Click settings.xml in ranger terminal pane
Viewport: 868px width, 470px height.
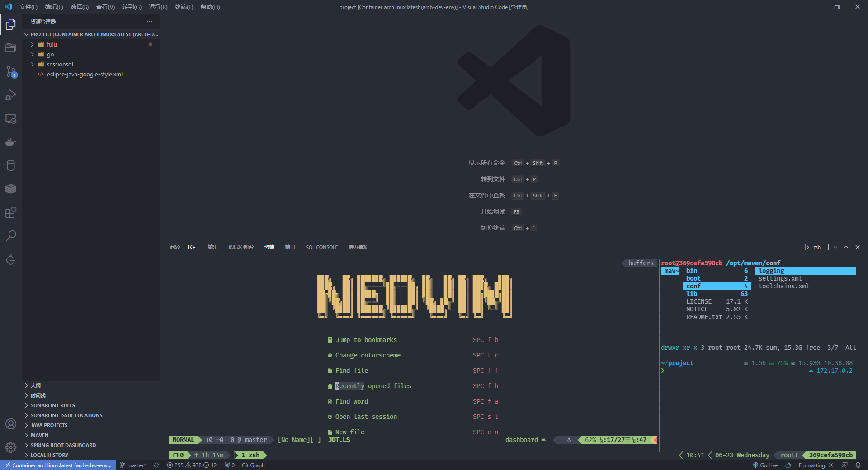tap(780, 278)
